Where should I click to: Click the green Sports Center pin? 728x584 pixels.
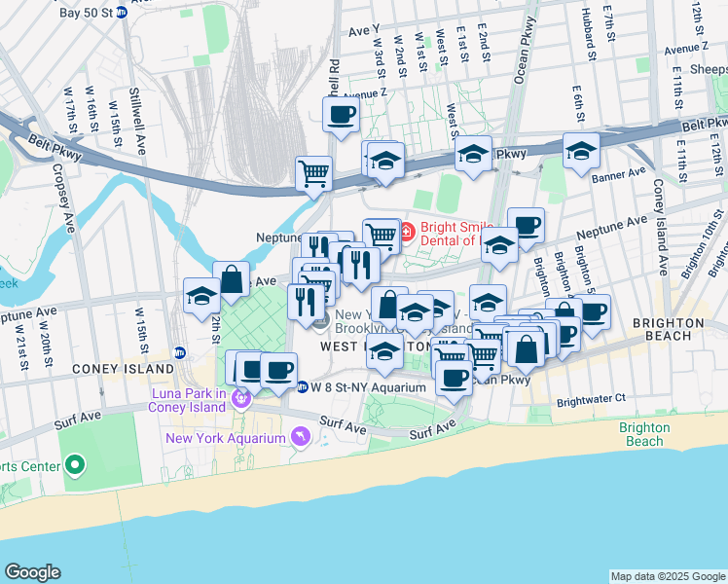click(75, 466)
